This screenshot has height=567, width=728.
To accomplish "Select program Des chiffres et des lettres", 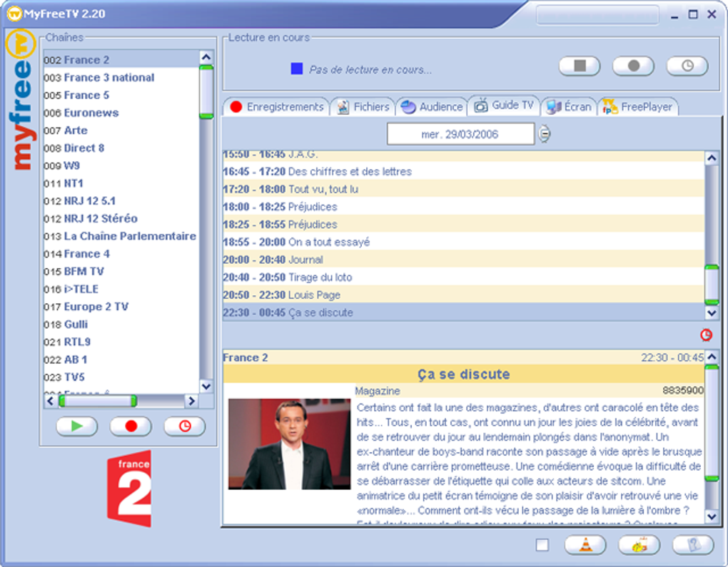I will coord(463,172).
